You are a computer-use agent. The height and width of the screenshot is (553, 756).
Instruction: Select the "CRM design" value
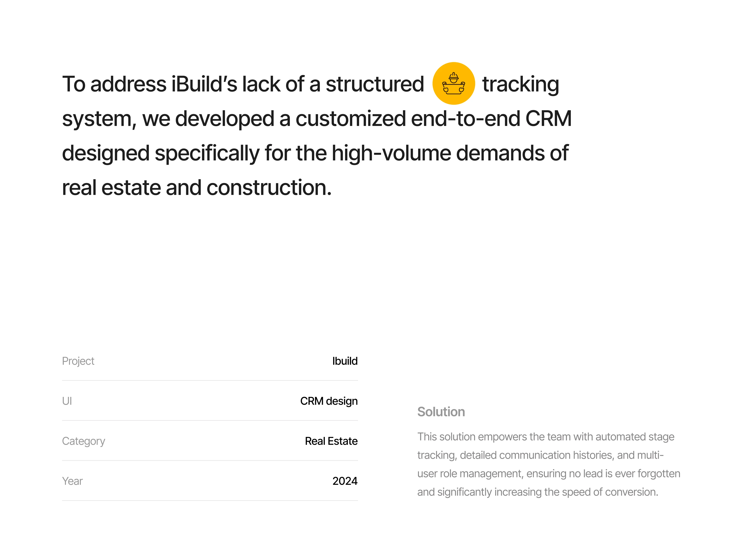[328, 401]
